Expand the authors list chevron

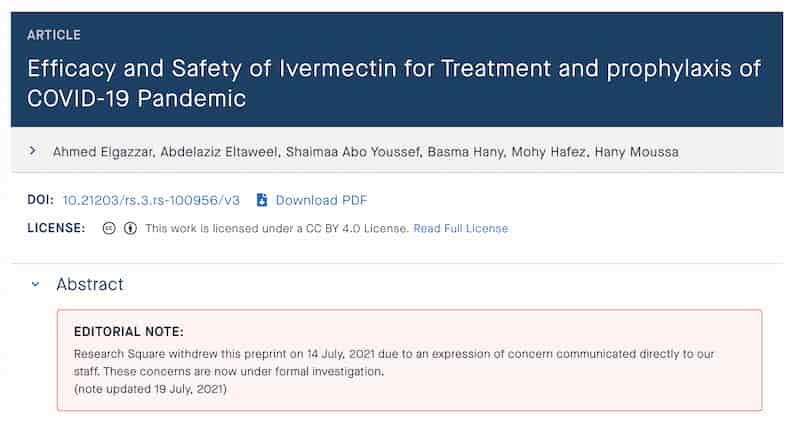pyautogui.click(x=33, y=151)
